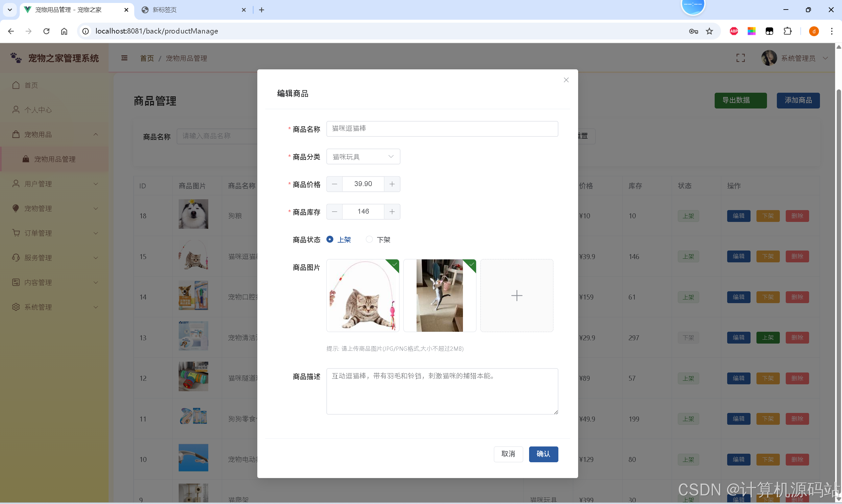842x504 pixels.
Task: Click the 首页 house icon in sidebar
Action: click(x=16, y=85)
